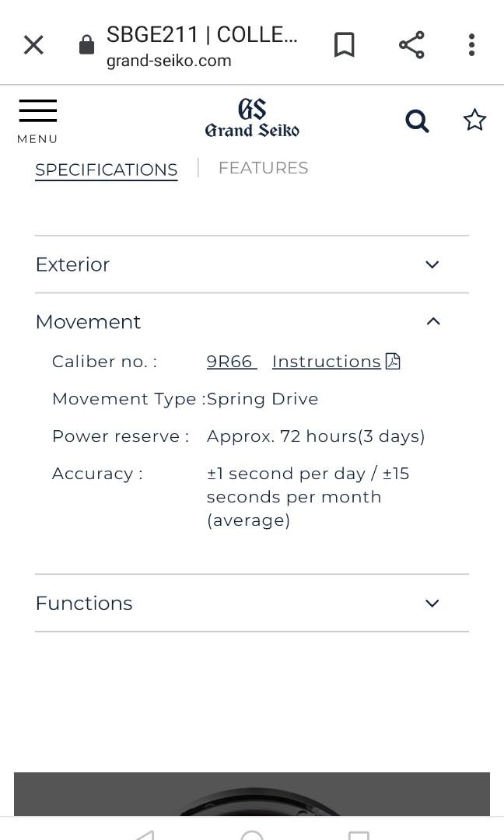Collapse the Movement section chevron
The image size is (504, 840).
tap(433, 321)
